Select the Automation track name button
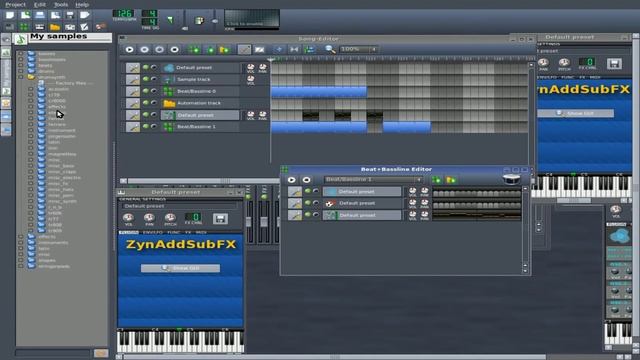The width and height of the screenshot is (640, 360). coord(201,103)
